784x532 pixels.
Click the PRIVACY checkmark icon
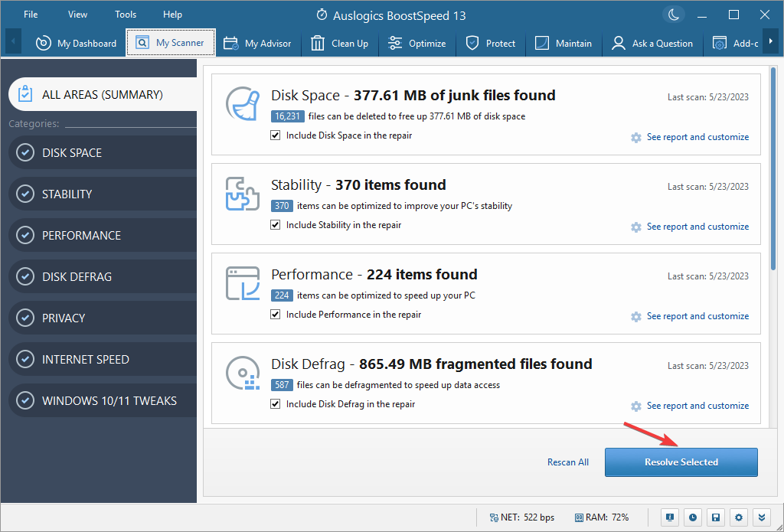(x=25, y=318)
